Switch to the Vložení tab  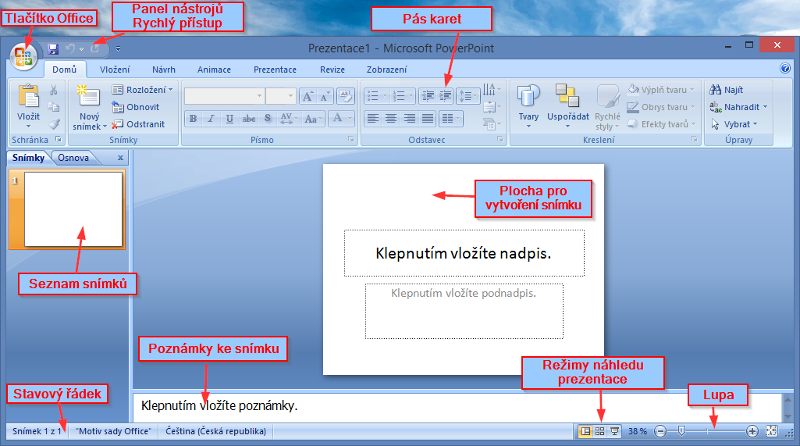pos(115,70)
